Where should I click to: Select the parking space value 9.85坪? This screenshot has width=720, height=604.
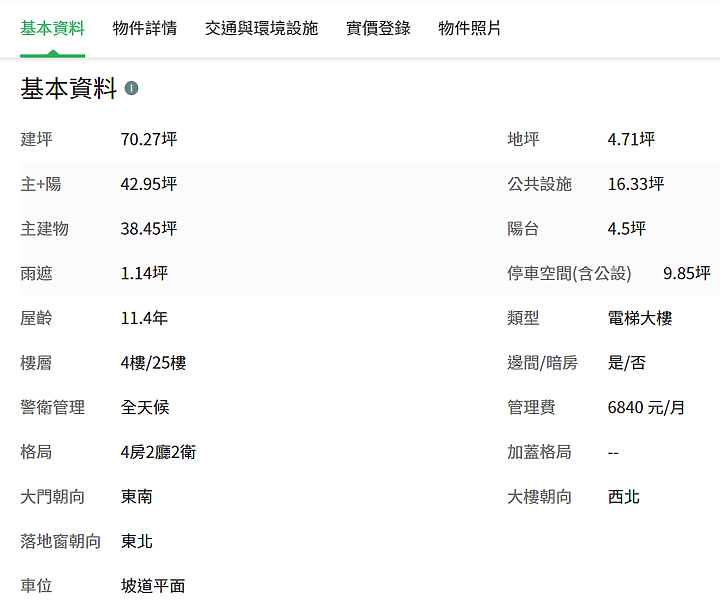686,273
